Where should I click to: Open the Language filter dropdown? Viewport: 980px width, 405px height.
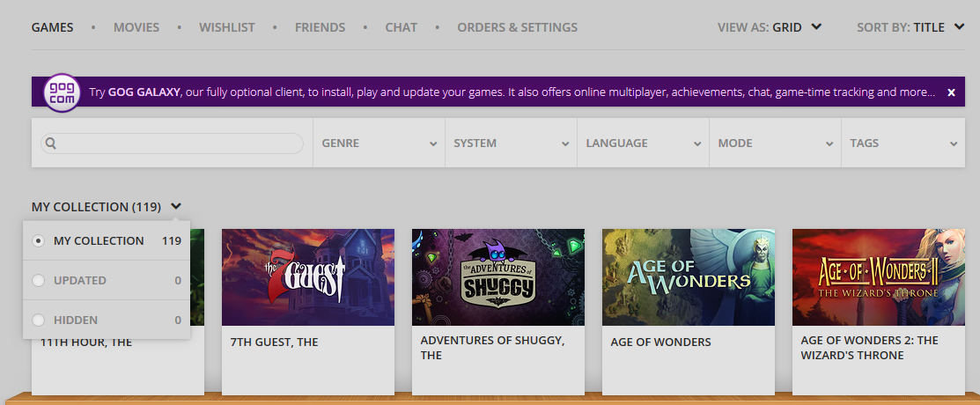pos(643,144)
